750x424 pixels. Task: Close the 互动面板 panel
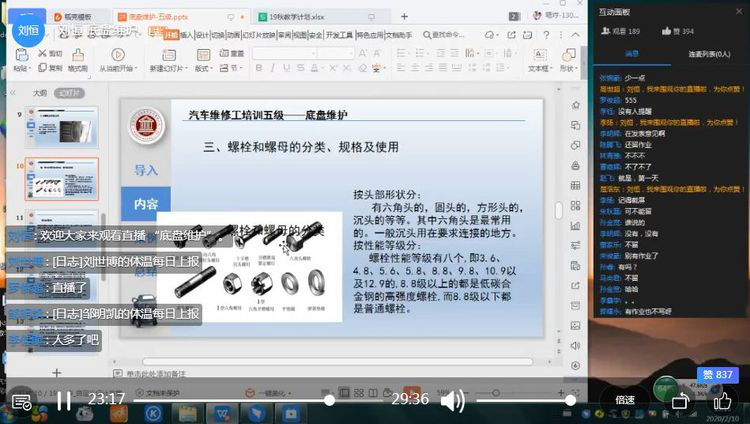(x=739, y=11)
